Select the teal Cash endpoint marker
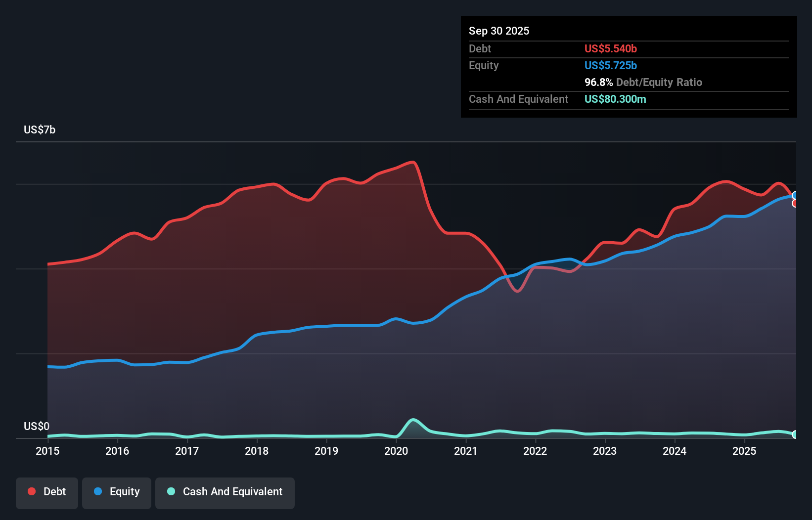This screenshot has height=520, width=812. coord(795,434)
